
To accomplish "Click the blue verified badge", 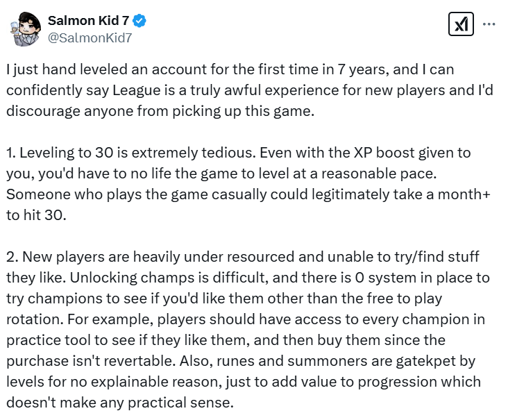I will click(140, 21).
